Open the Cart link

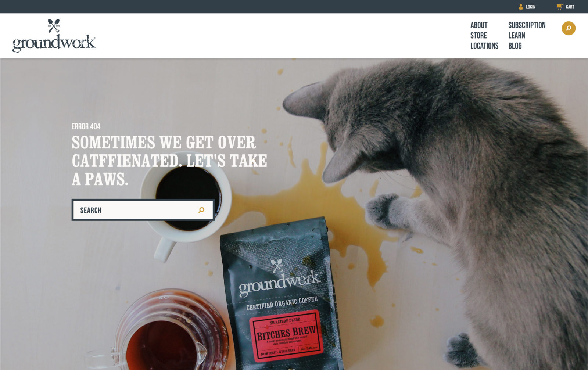[570, 7]
